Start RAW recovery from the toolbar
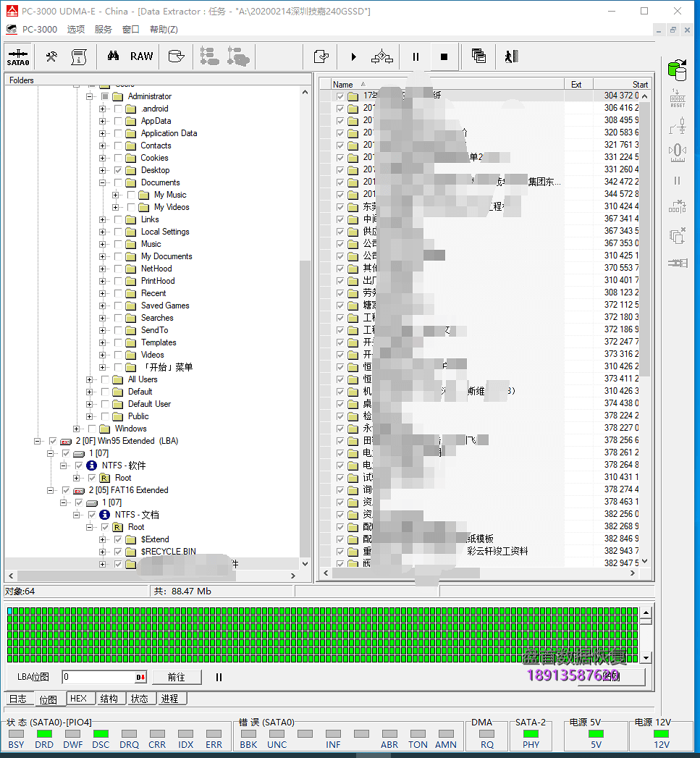Image resolution: width=700 pixels, height=758 pixels. (x=142, y=56)
